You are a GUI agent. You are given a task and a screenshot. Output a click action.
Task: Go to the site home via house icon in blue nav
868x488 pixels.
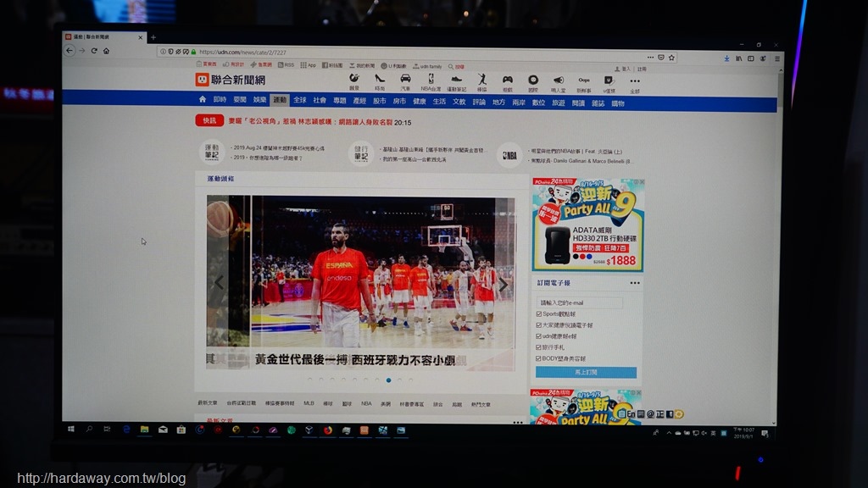(x=203, y=99)
